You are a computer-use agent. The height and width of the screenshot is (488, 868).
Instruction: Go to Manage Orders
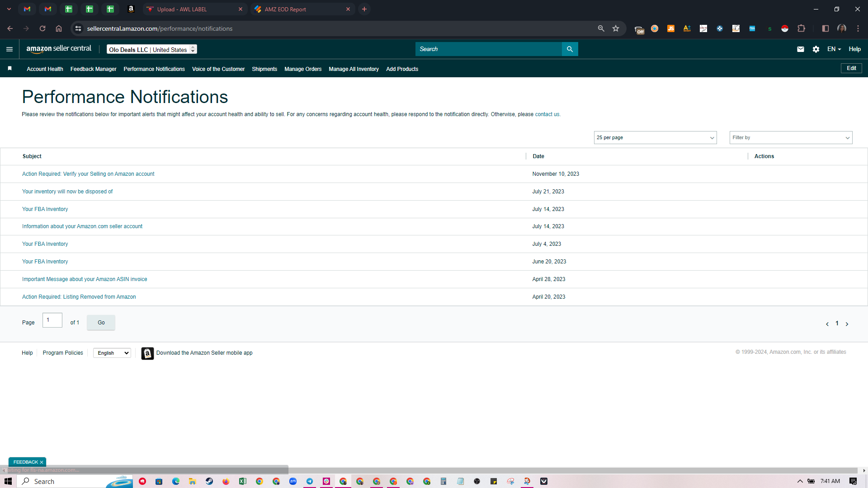point(303,69)
